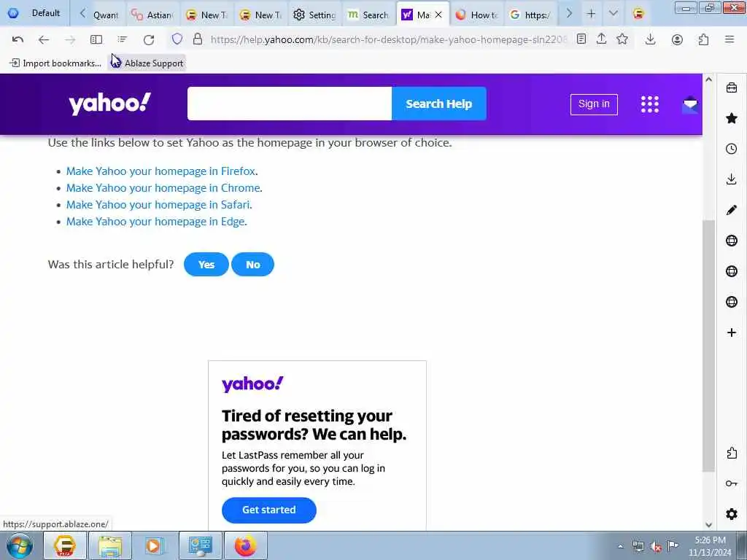
Task: Open the second globe web panel
Action: click(732, 271)
